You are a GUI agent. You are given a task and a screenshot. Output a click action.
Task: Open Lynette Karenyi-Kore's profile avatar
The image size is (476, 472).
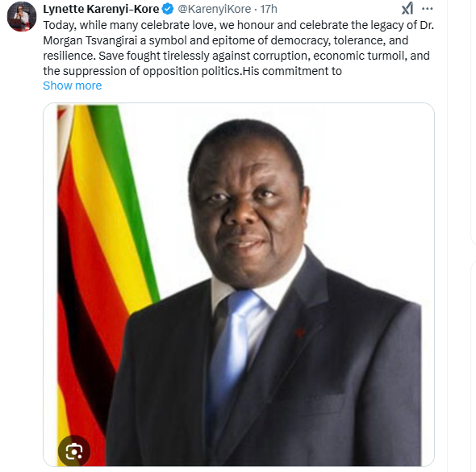pyautogui.click(x=22, y=17)
